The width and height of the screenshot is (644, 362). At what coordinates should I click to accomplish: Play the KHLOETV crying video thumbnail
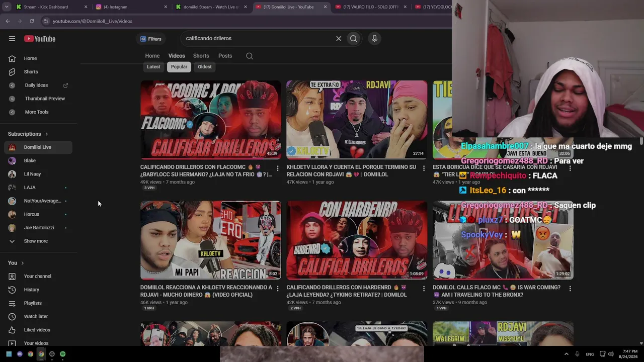click(x=357, y=120)
